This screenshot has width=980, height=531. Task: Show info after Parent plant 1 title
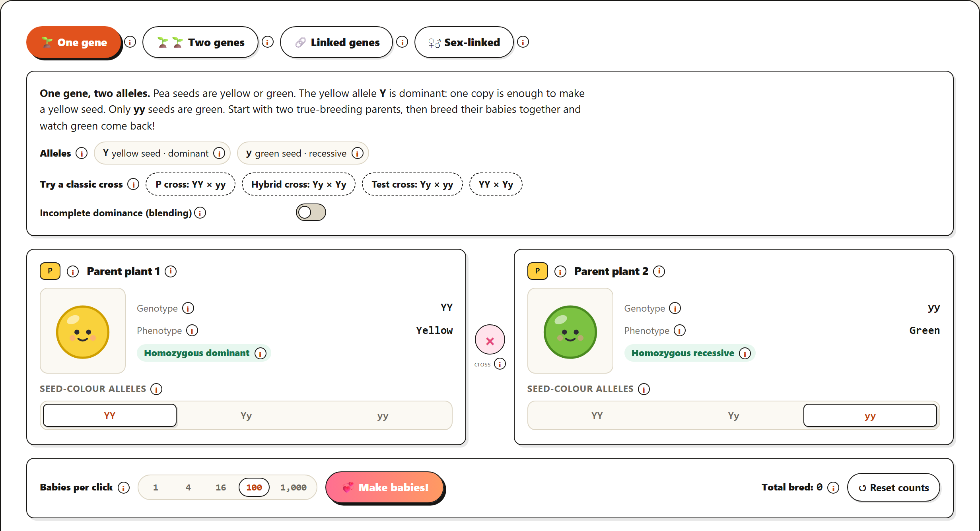(171, 271)
